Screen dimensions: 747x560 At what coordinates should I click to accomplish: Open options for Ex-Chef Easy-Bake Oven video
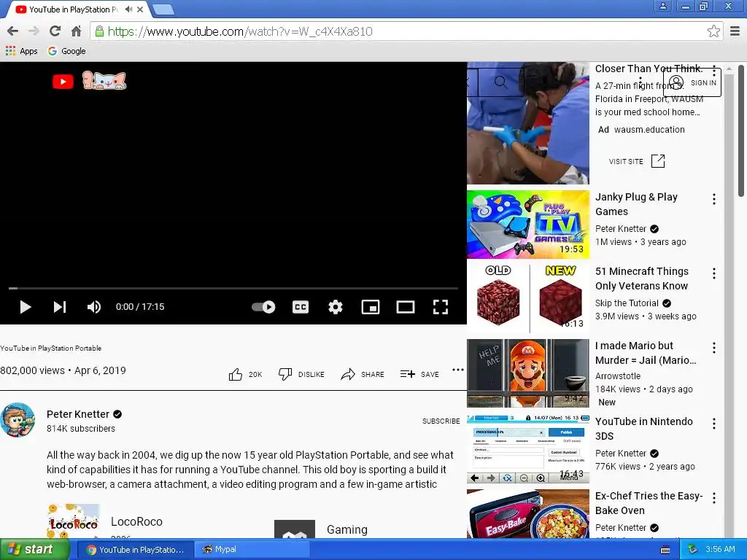point(713,498)
